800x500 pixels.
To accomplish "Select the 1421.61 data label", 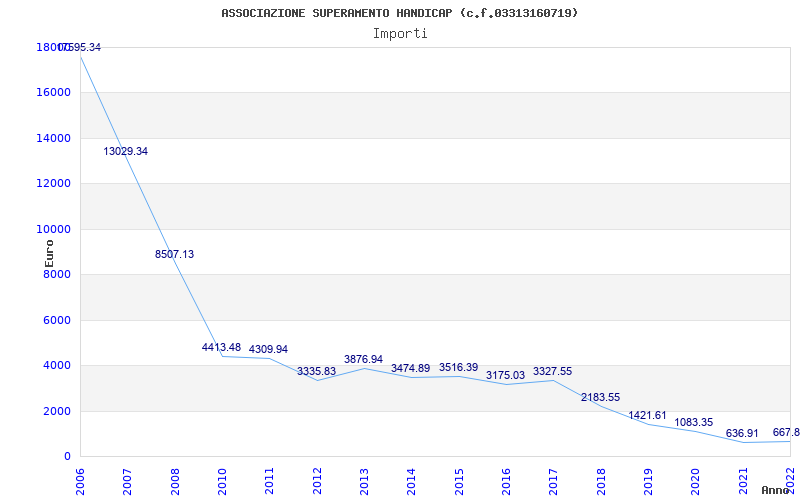I will point(647,416).
